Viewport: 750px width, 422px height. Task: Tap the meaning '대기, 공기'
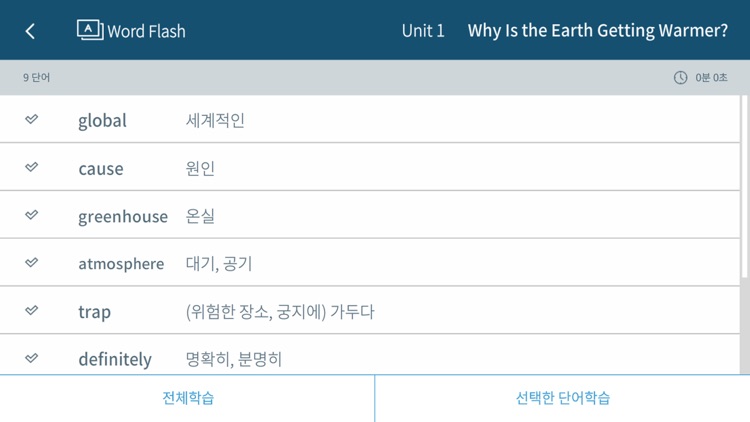[219, 264]
